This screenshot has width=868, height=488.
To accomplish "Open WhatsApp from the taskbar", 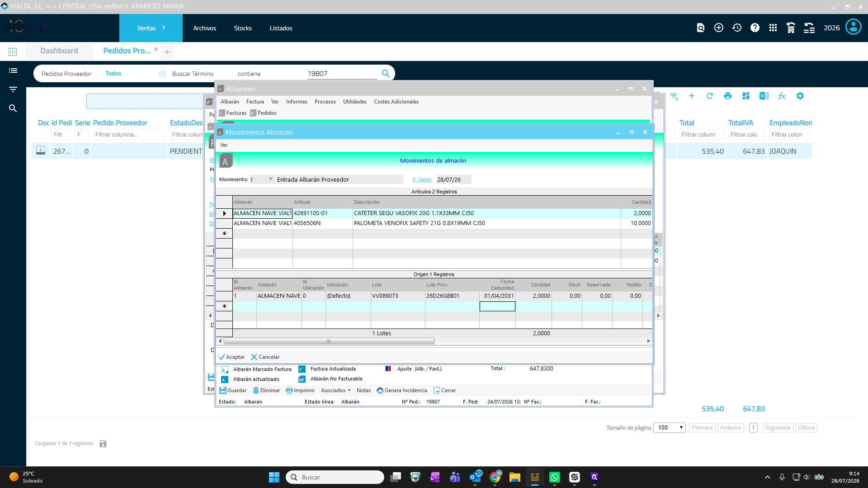I will [555, 477].
